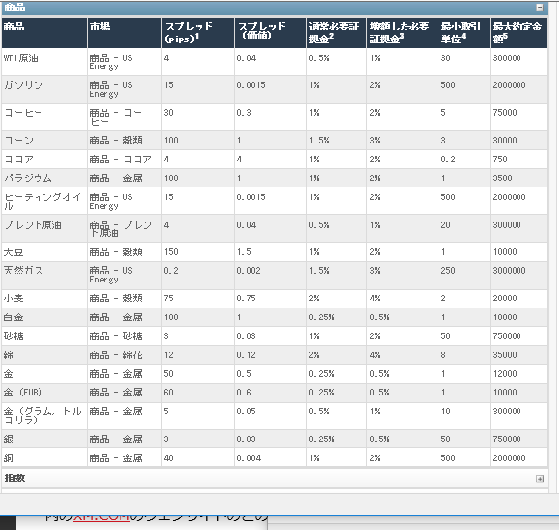Image resolution: width=559 pixels, height=530 pixels.
Task: Click margin value 1.5% in コーン row
Action: pyautogui.click(x=319, y=140)
